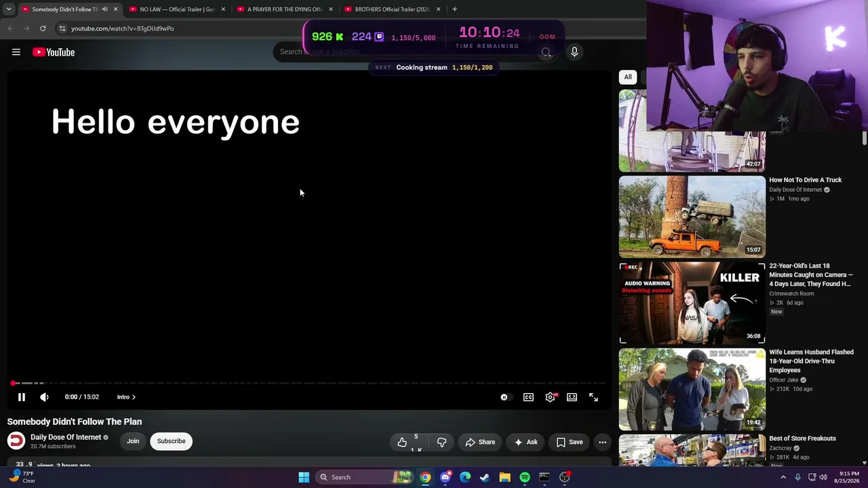Image resolution: width=868 pixels, height=488 pixels.
Task: Open Daily Dose Of Internet channel name link
Action: 66,437
